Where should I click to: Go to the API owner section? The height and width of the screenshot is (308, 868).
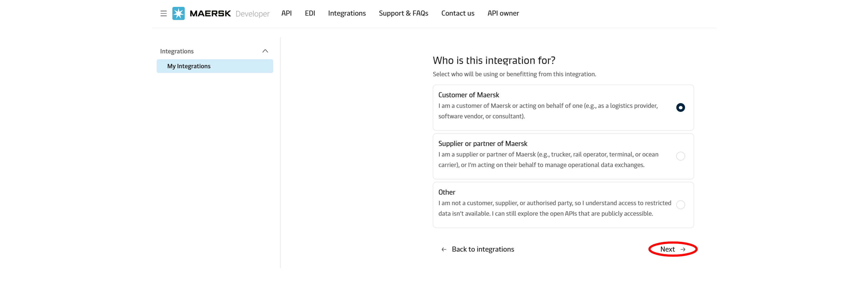point(503,13)
